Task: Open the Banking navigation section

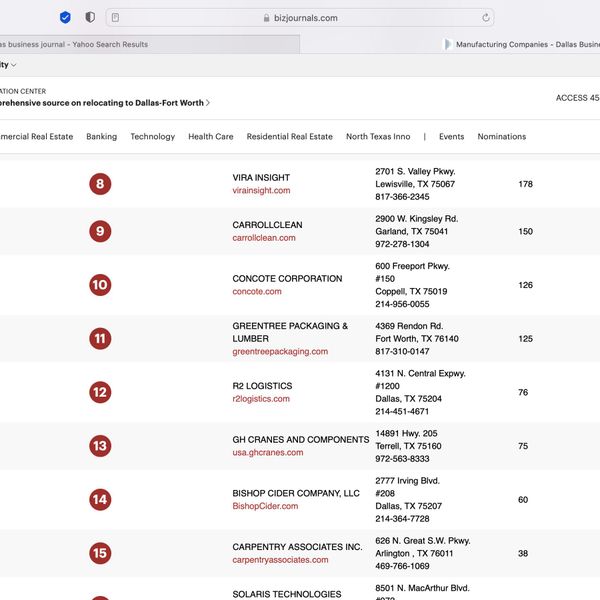Action: [101, 137]
